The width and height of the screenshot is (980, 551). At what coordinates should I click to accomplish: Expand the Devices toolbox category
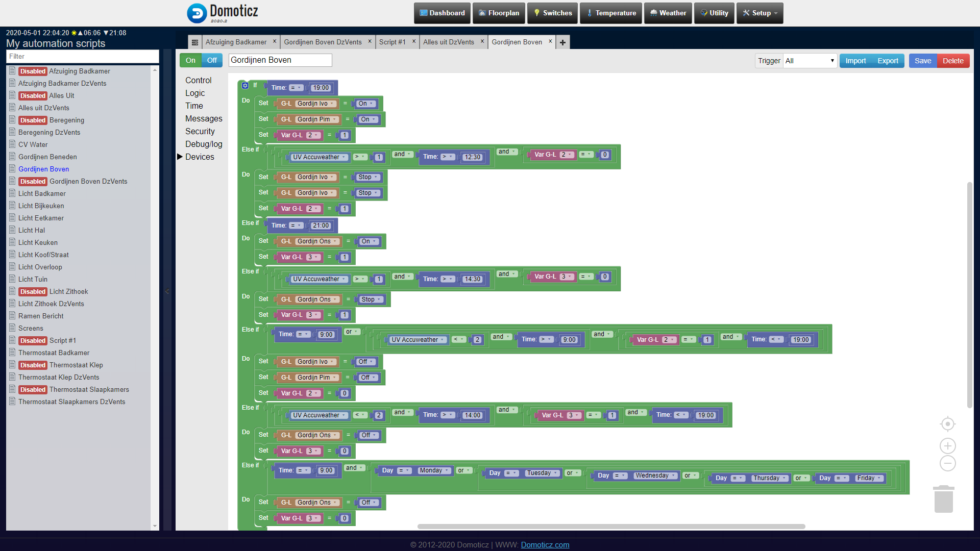[200, 157]
